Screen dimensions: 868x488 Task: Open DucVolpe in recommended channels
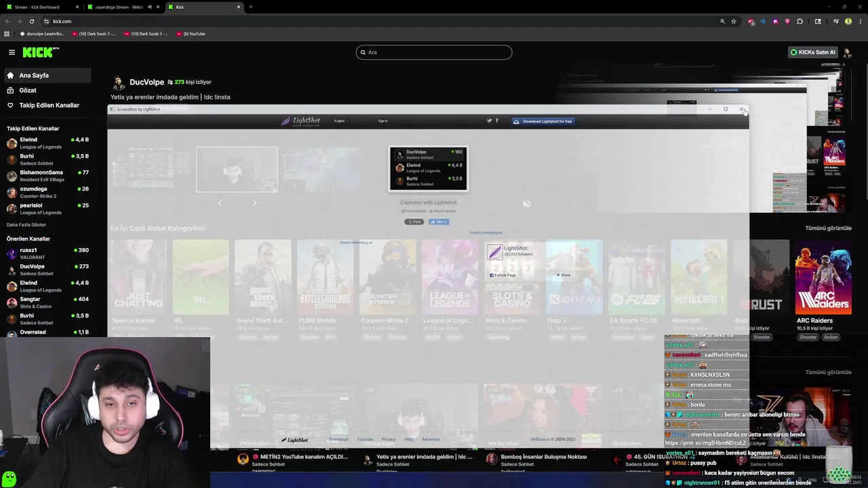[47, 270]
